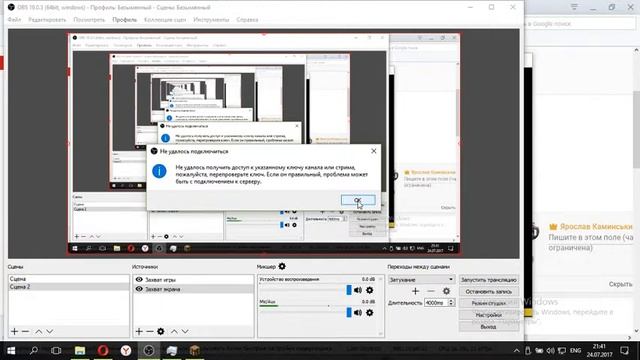Open the network icon in the system tray
This screenshot has width=640, height=360.
[x=562, y=351]
